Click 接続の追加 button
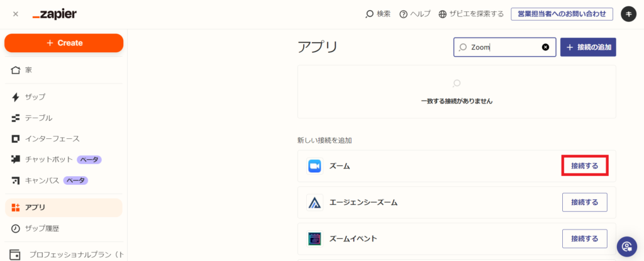Viewport: 644px width, 261px height. click(588, 47)
